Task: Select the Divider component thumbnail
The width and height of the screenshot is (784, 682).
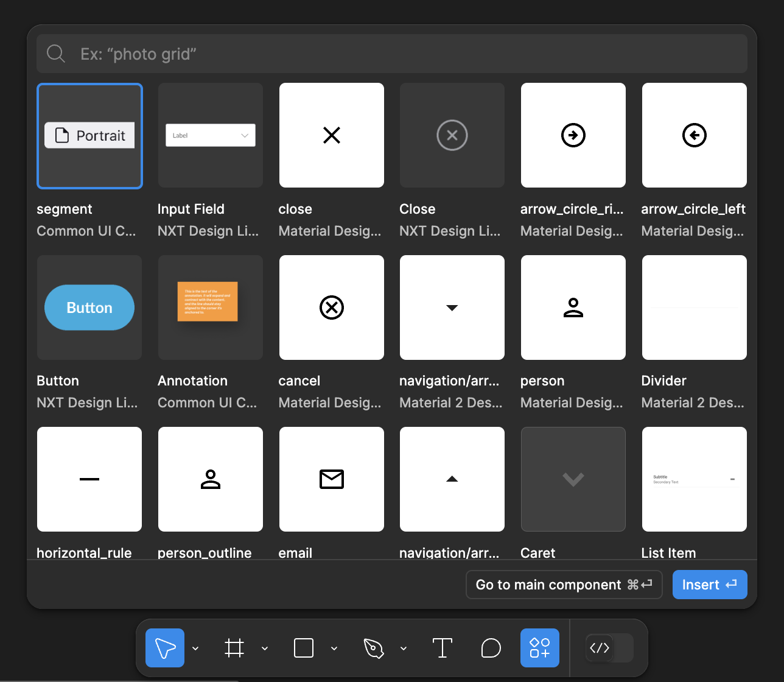Action: click(695, 308)
